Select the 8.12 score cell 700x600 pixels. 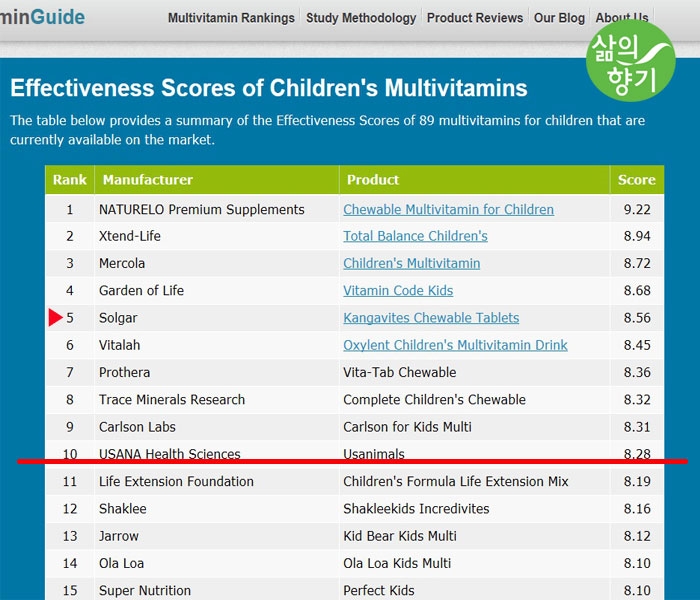637,536
